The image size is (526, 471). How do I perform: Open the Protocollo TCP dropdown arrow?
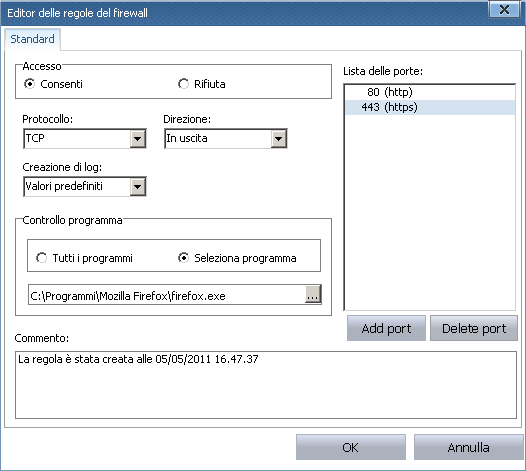pyautogui.click(x=138, y=139)
